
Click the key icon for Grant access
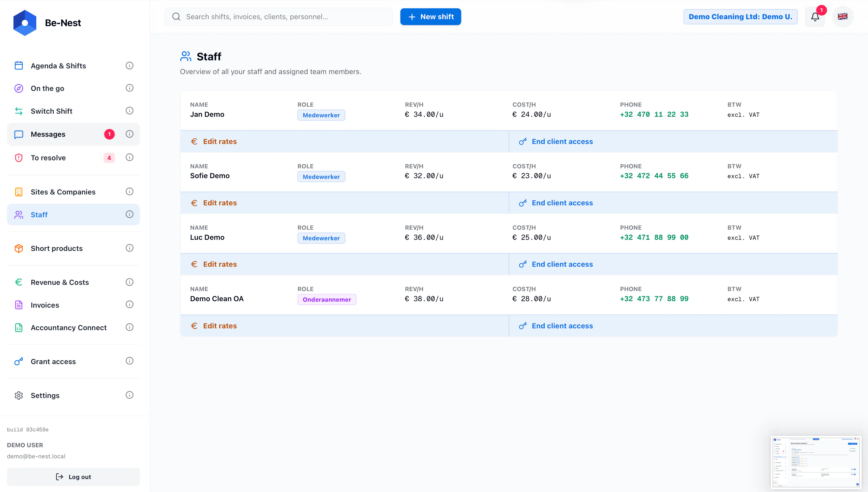click(19, 361)
